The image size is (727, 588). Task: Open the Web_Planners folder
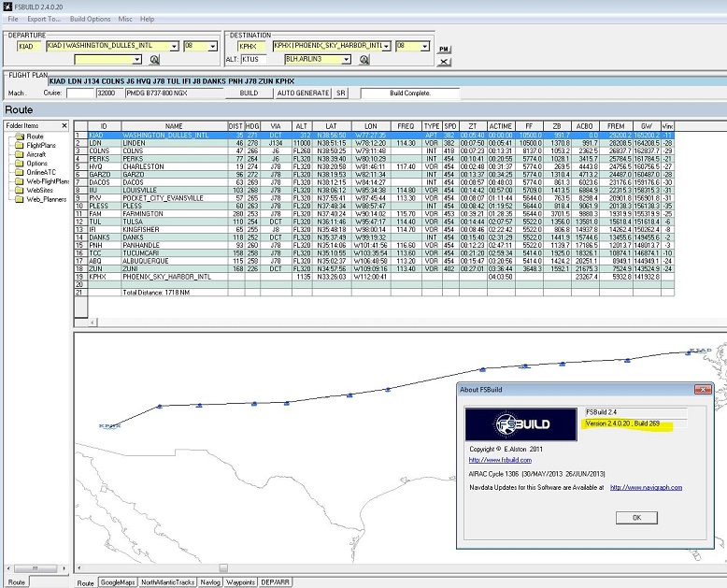click(47, 199)
